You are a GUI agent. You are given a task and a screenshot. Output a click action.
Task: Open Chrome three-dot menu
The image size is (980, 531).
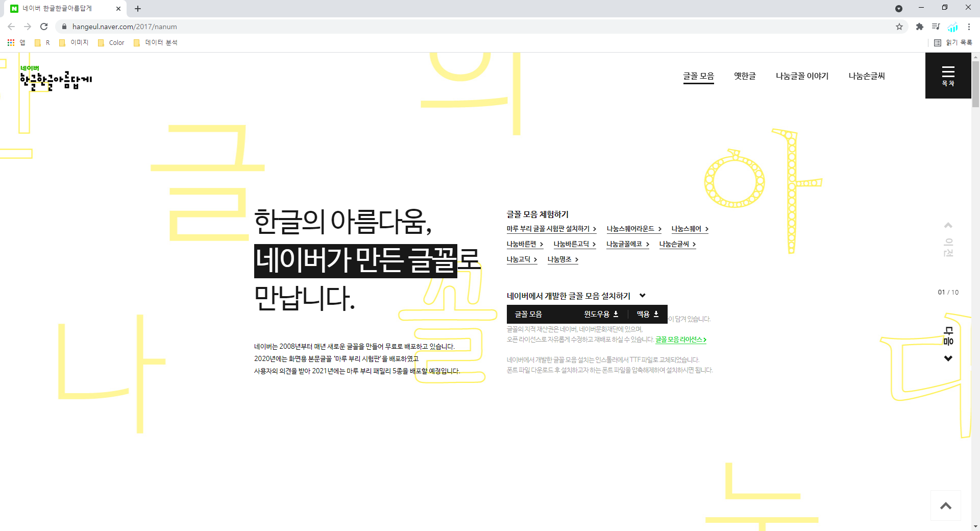click(x=969, y=27)
